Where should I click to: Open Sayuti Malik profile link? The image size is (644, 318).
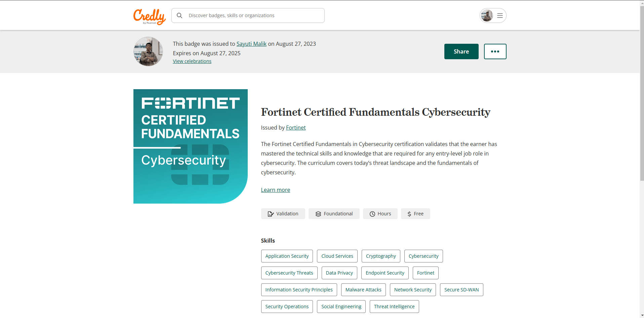(251, 44)
